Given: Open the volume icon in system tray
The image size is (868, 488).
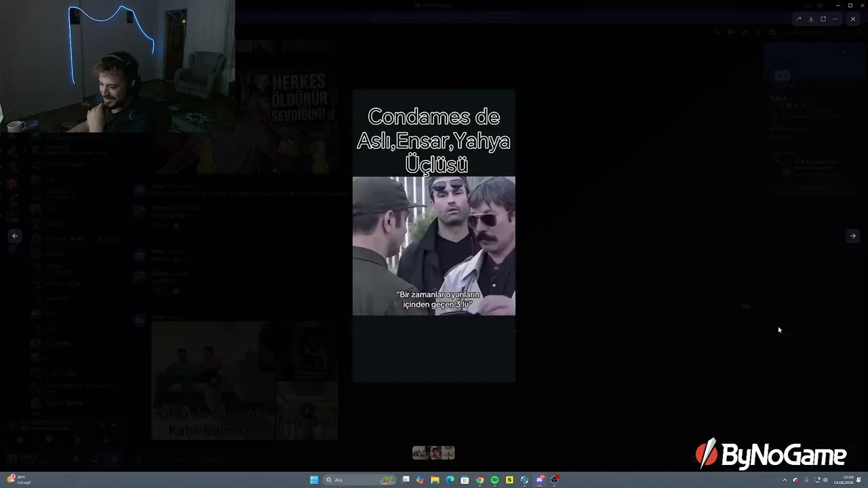Looking at the screenshot, I should point(825,480).
